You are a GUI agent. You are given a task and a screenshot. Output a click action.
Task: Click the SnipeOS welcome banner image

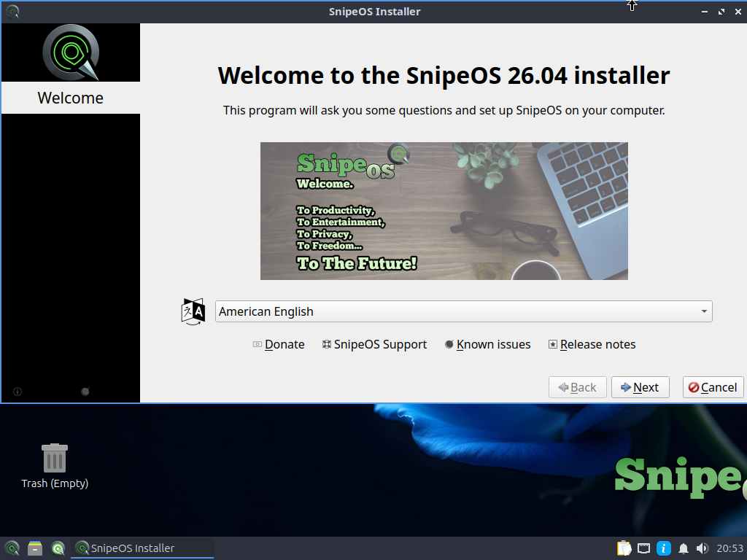pos(444,211)
